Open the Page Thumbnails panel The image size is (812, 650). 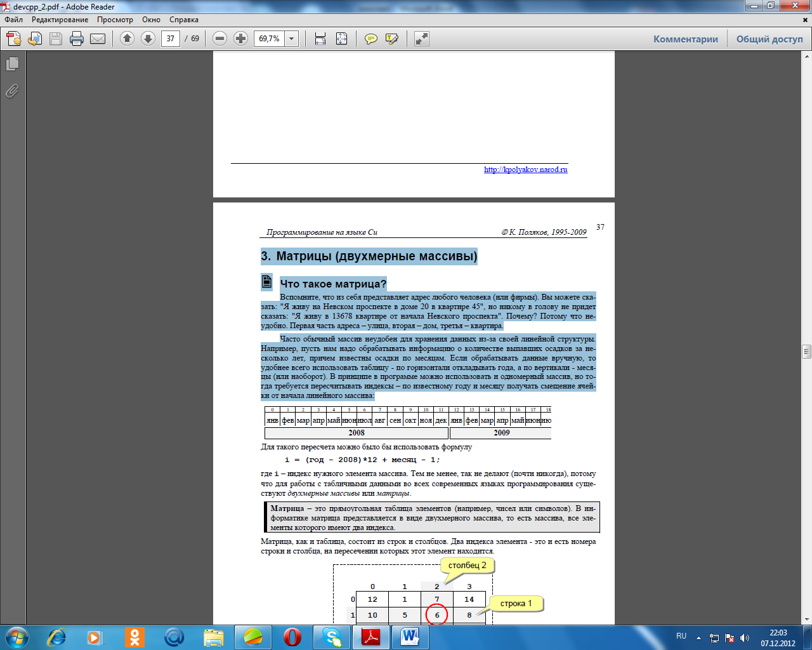(12, 64)
